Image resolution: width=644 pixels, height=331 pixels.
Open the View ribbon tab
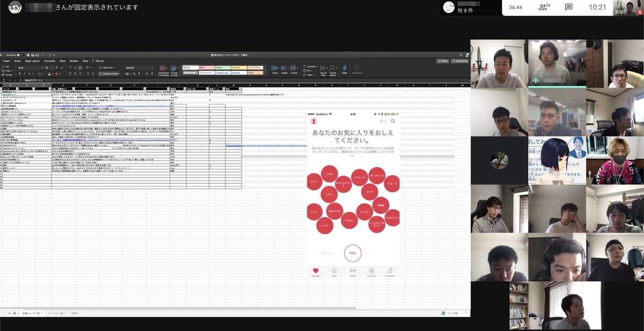pyautogui.click(x=85, y=61)
